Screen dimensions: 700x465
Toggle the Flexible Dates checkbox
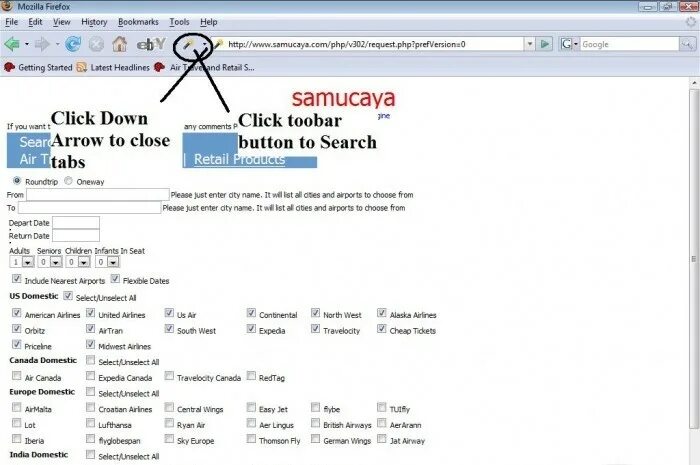pos(115,279)
